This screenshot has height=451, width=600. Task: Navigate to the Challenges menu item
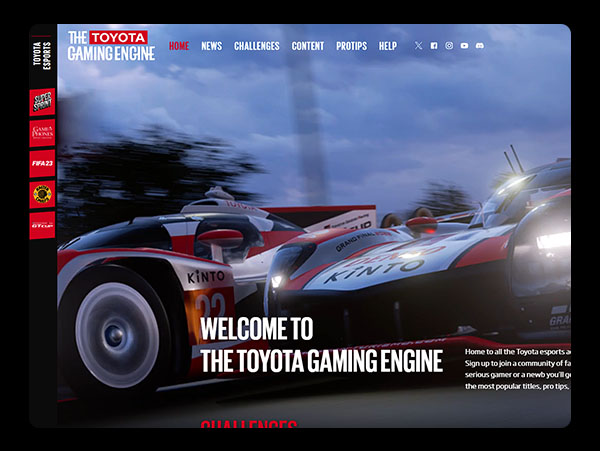click(256, 46)
